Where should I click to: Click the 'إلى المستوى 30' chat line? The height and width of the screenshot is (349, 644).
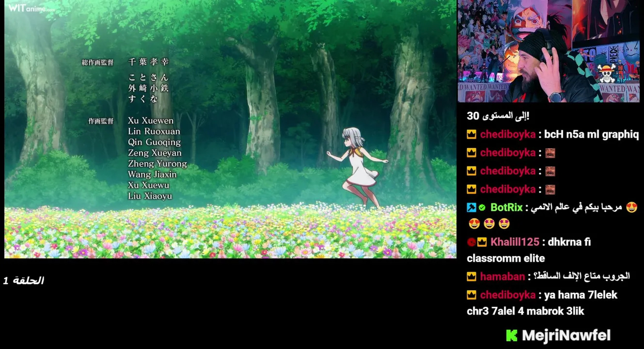point(498,116)
